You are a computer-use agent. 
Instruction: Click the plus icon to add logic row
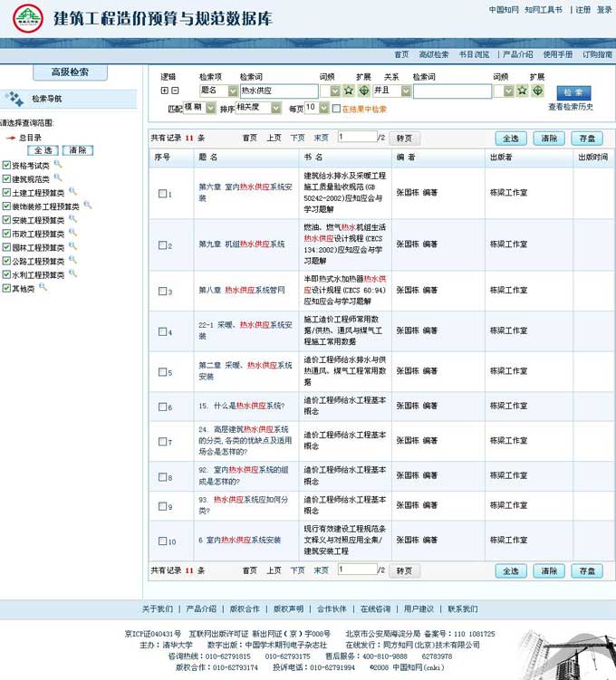[165, 91]
